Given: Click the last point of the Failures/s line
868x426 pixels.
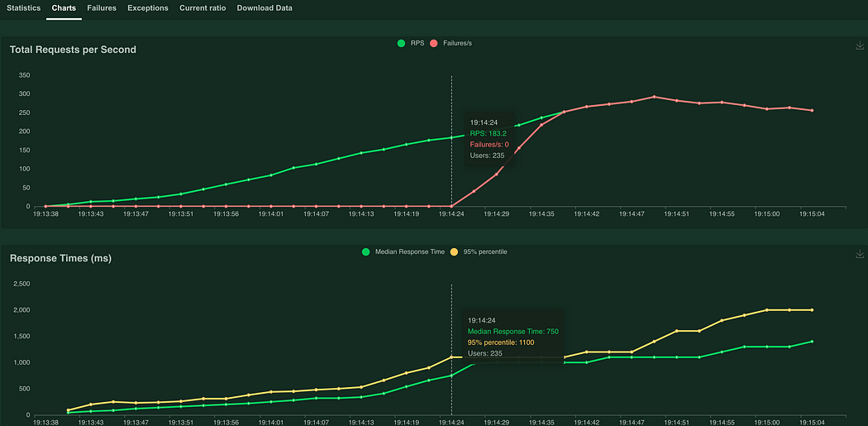Looking at the screenshot, I should (x=812, y=111).
